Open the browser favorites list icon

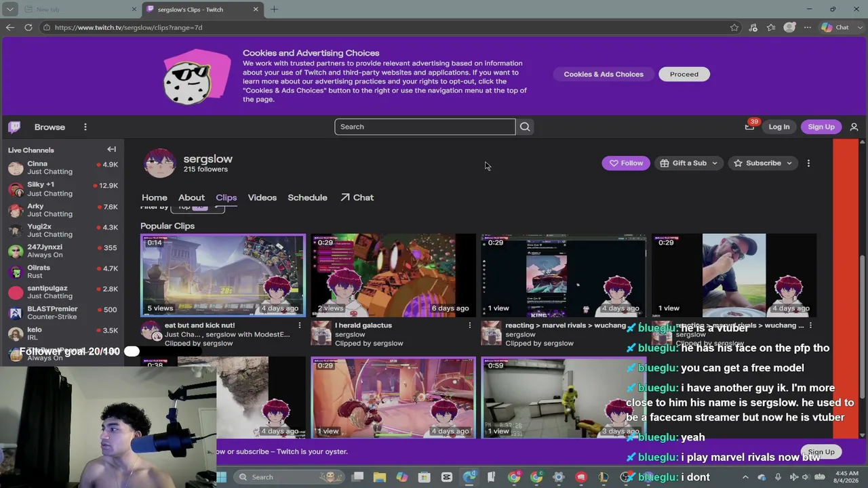click(x=771, y=27)
